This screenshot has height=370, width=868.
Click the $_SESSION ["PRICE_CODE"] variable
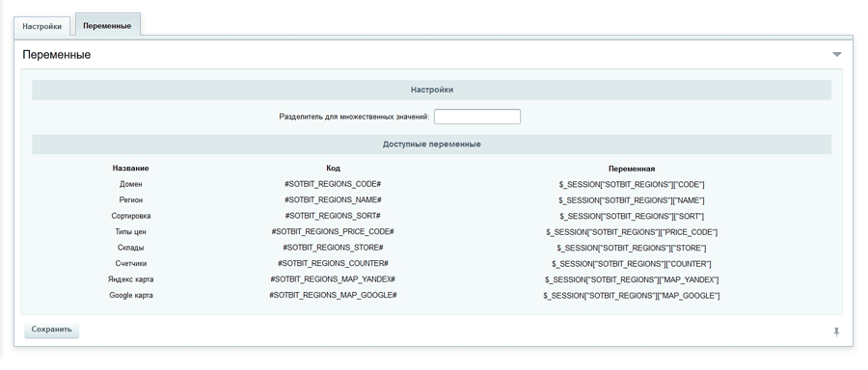click(632, 232)
